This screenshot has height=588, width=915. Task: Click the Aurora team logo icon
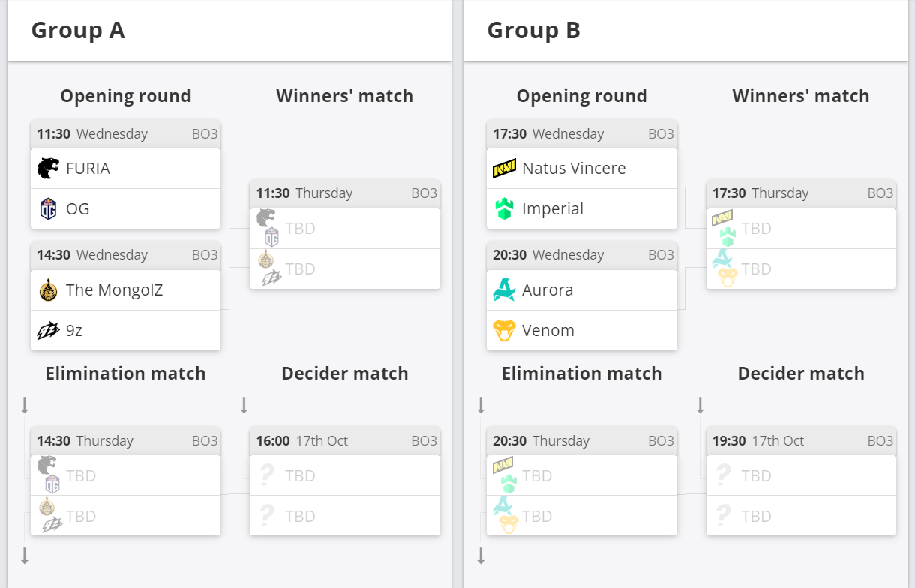(504, 290)
